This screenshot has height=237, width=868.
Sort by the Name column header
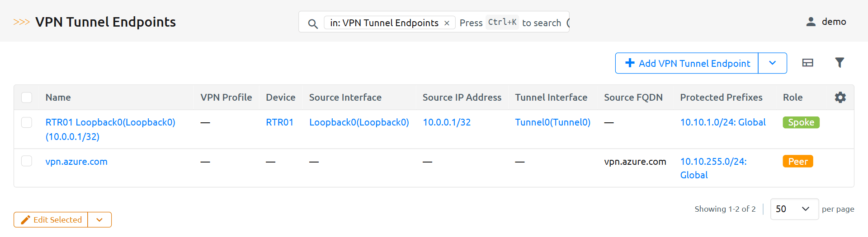(x=58, y=98)
